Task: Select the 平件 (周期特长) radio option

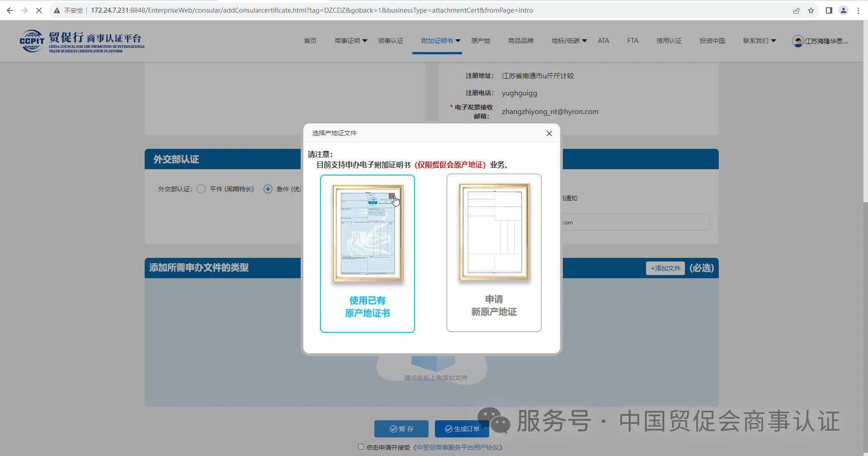Action: pos(201,189)
